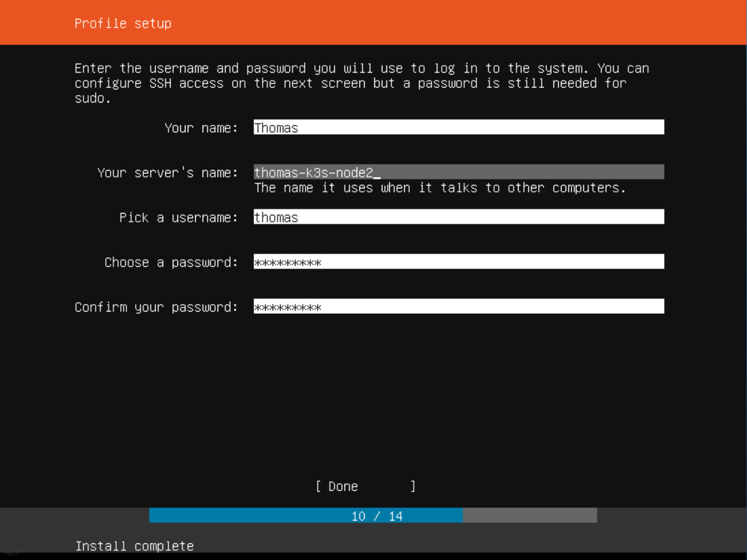The height and width of the screenshot is (560, 747).
Task: Focus the server's name field showing thomas-k3s-node2
Action: [x=458, y=172]
